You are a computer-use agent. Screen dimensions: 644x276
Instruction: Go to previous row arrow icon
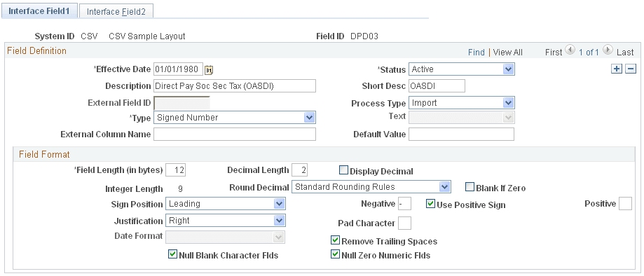coord(570,50)
